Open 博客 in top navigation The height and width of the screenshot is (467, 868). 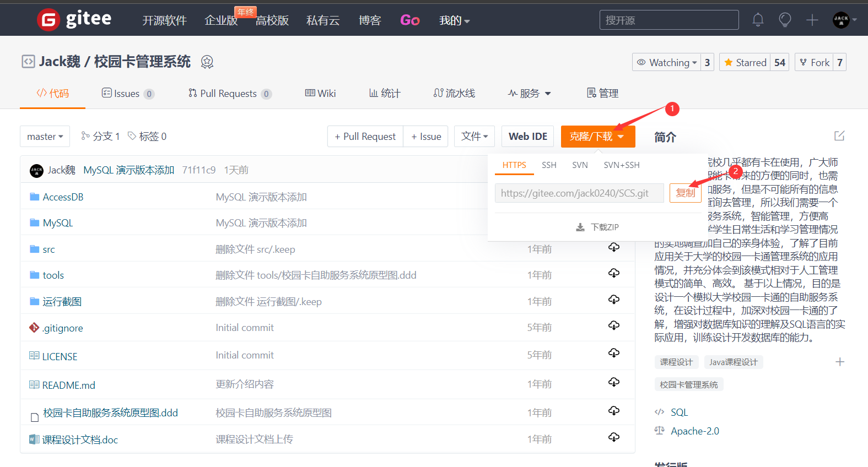pos(370,20)
